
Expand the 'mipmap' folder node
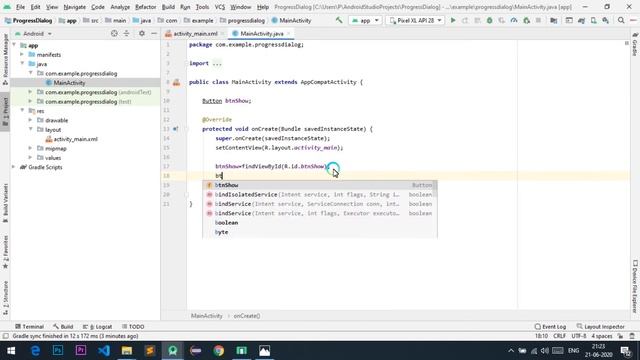[x=31, y=148]
